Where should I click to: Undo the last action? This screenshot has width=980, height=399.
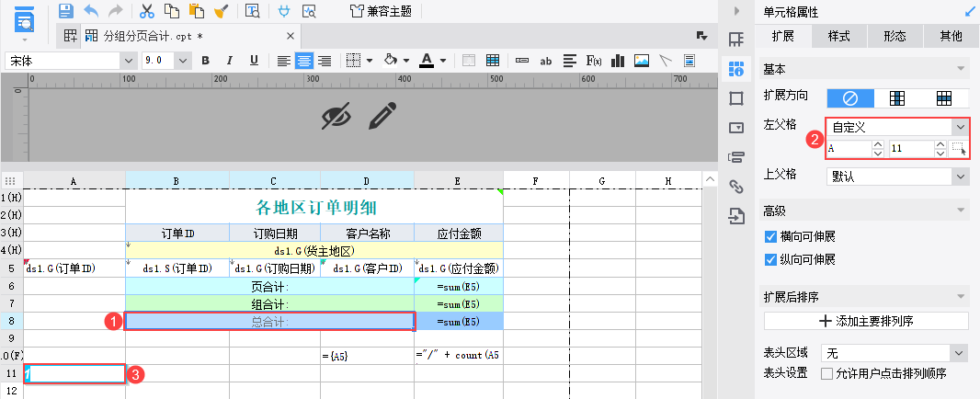[x=91, y=11]
